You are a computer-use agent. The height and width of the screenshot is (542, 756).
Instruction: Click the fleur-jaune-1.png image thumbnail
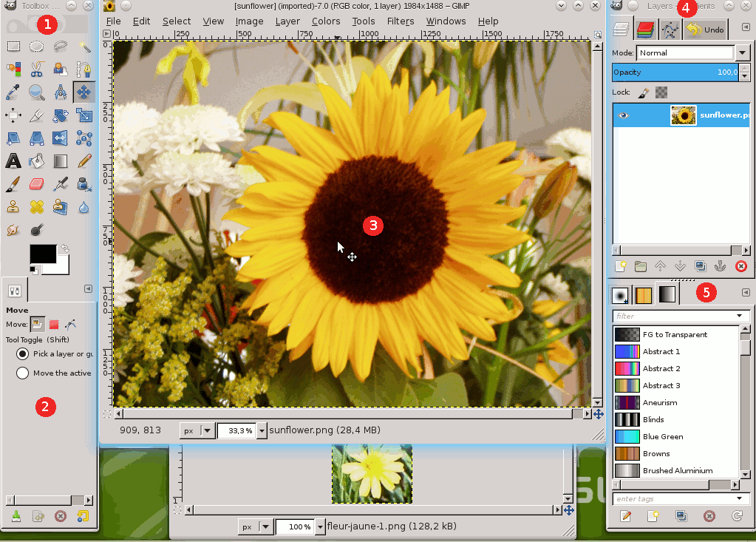coord(372,474)
